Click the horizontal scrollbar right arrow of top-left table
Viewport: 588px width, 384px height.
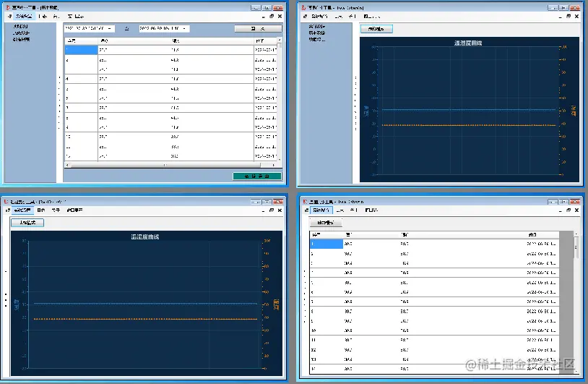tap(273, 165)
